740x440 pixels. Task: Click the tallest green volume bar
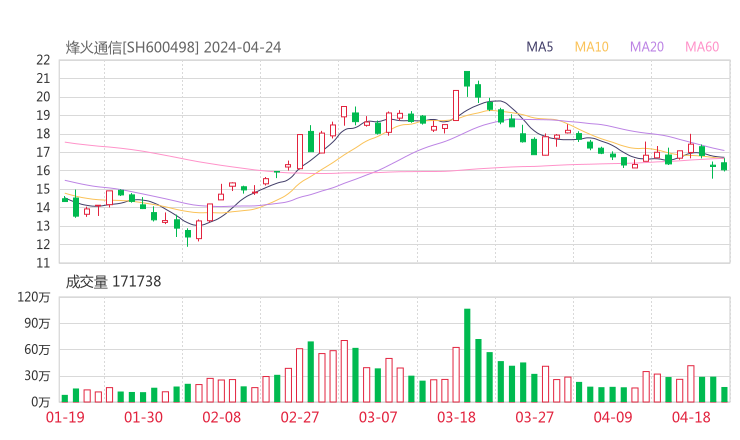(467, 355)
